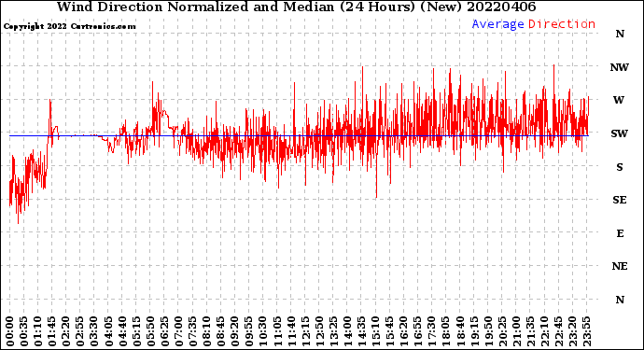644x350 pixels.
Task: Click the 14:00 time label
Action: [x=347, y=331]
